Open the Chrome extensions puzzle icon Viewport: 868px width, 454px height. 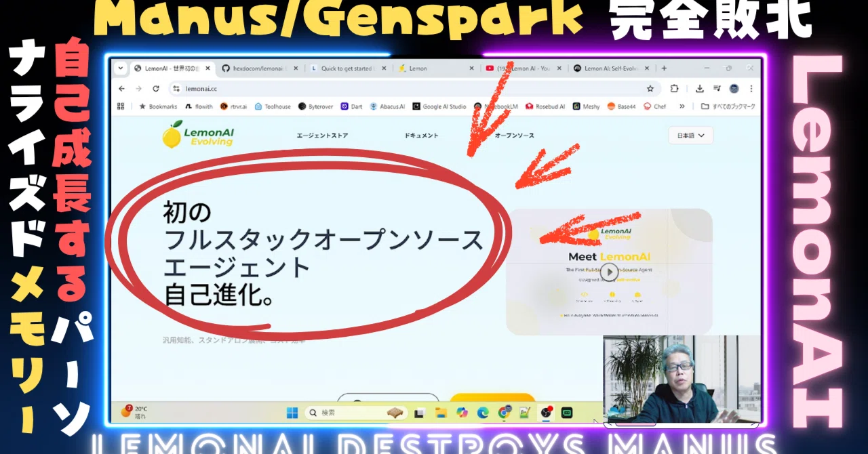click(x=675, y=89)
